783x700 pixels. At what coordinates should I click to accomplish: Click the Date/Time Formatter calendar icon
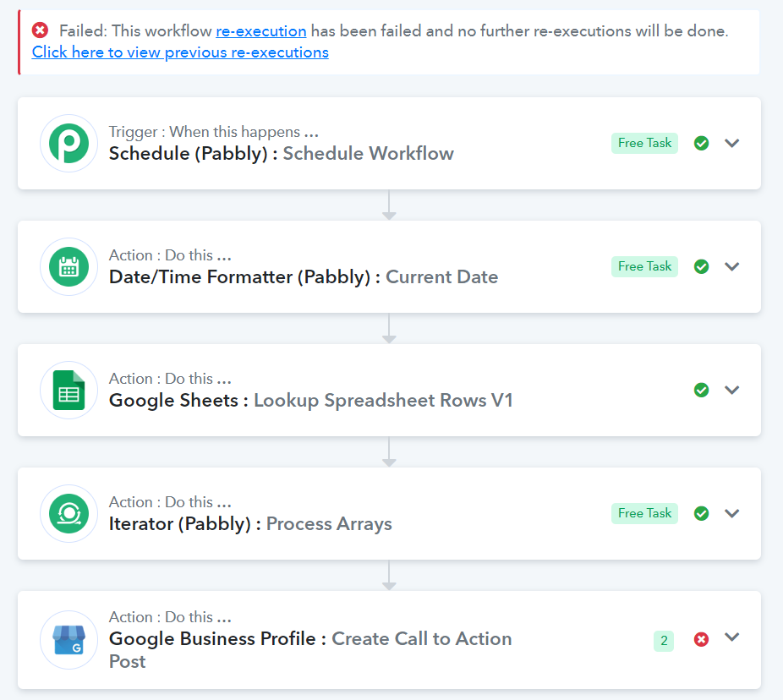[68, 266]
